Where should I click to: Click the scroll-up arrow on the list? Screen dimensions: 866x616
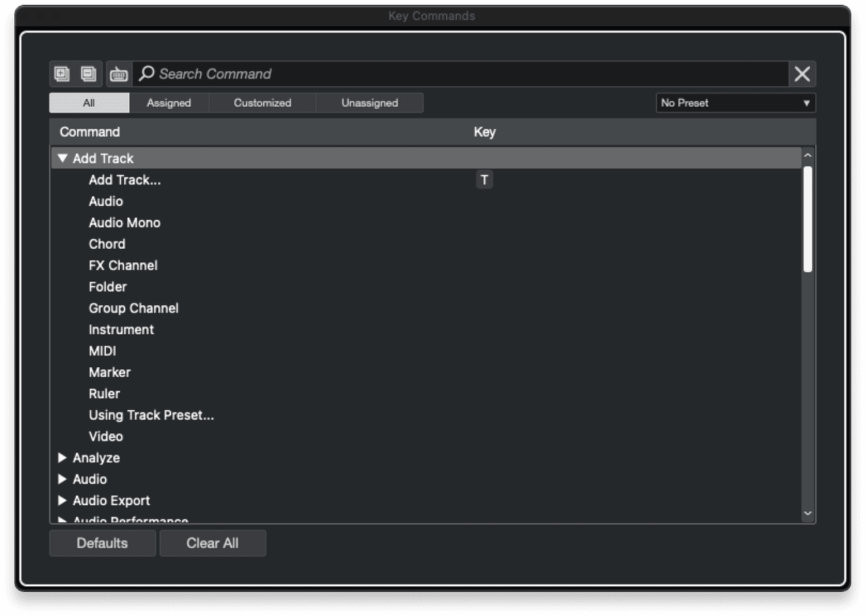[807, 155]
